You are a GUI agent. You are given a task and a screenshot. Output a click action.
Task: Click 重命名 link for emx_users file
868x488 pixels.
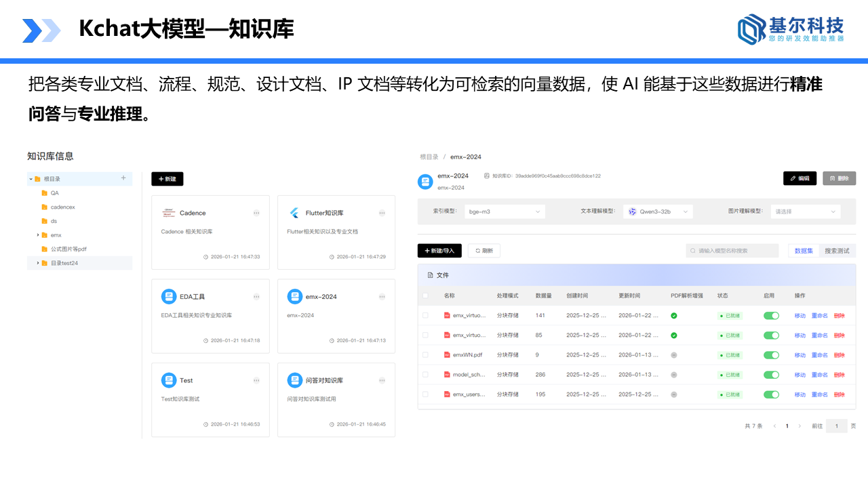819,394
